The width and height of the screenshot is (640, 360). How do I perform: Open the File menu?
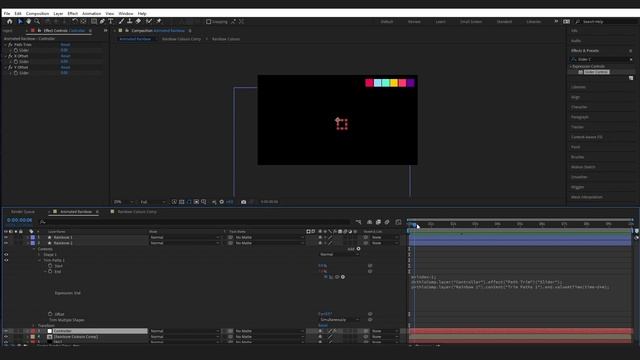point(7,13)
